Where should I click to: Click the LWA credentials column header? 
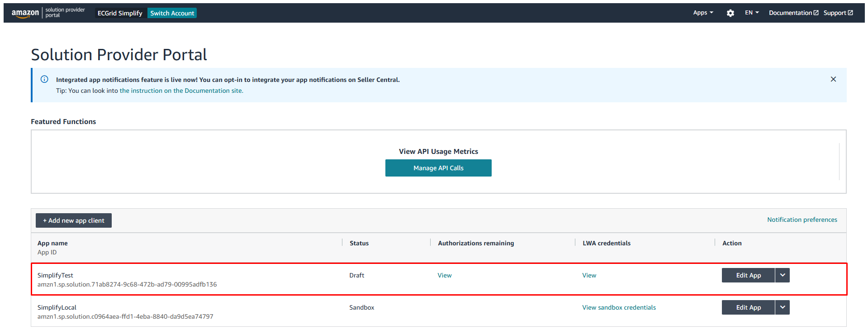[607, 243]
